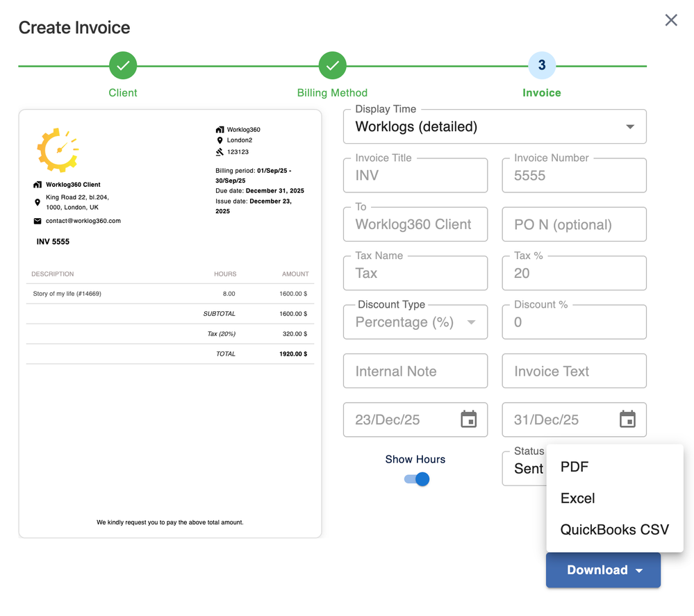694x616 pixels.
Task: Open the issue date 23/Dec/25 calendar icon
Action: [469, 419]
